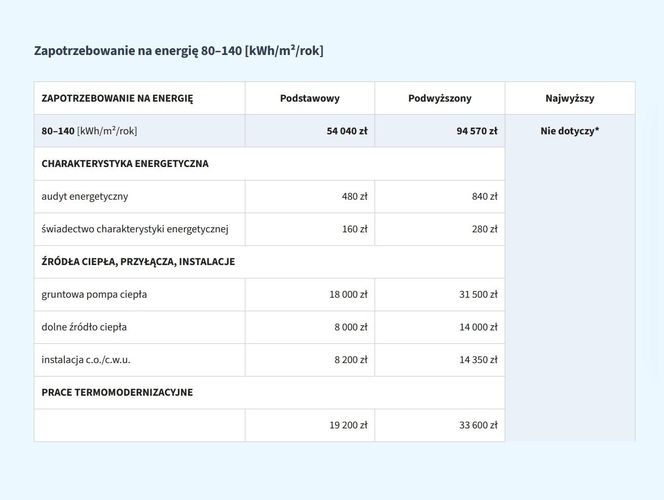The width and height of the screenshot is (664, 500).
Task: Click the '14 350 zł' value
Action: [478, 360]
